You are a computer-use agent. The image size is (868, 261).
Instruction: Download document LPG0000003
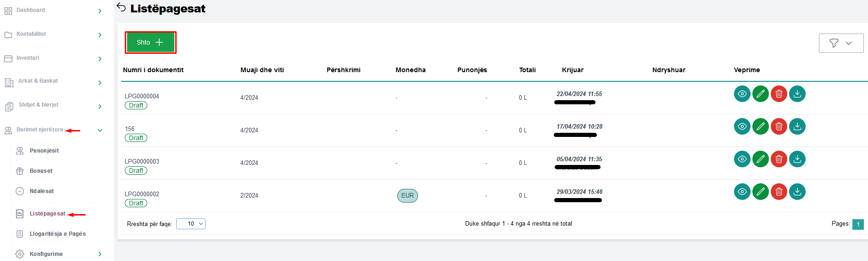[797, 159]
